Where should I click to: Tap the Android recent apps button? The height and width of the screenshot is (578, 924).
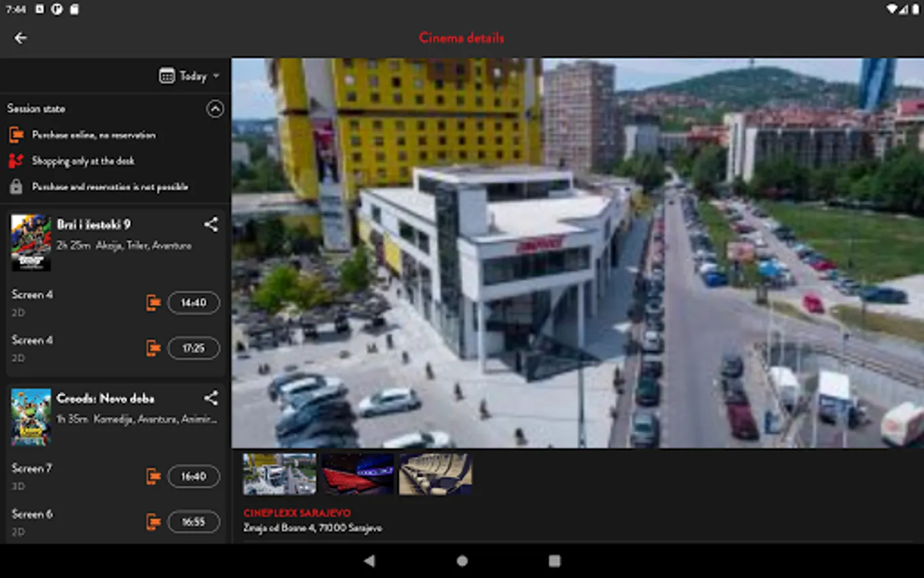pyautogui.click(x=554, y=561)
